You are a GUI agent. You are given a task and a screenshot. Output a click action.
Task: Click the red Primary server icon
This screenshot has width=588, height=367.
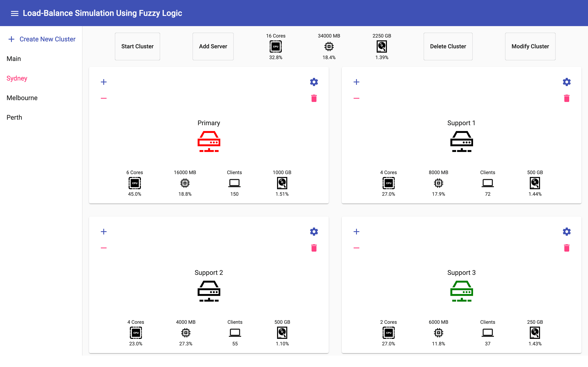click(x=209, y=141)
